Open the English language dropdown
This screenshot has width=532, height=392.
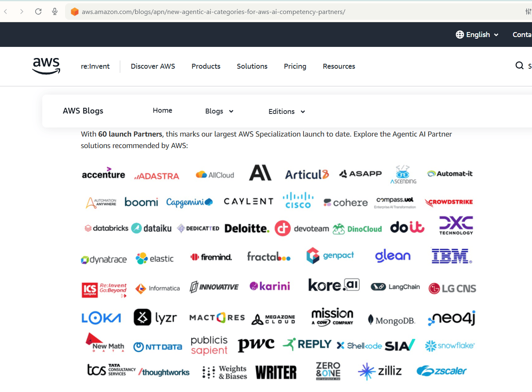478,35
